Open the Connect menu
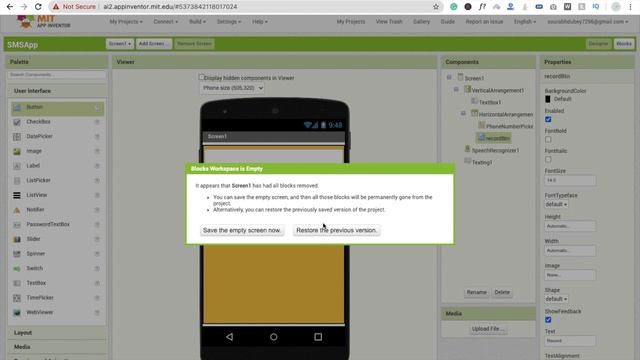Viewport: 640px width, 360px height. 166,22
